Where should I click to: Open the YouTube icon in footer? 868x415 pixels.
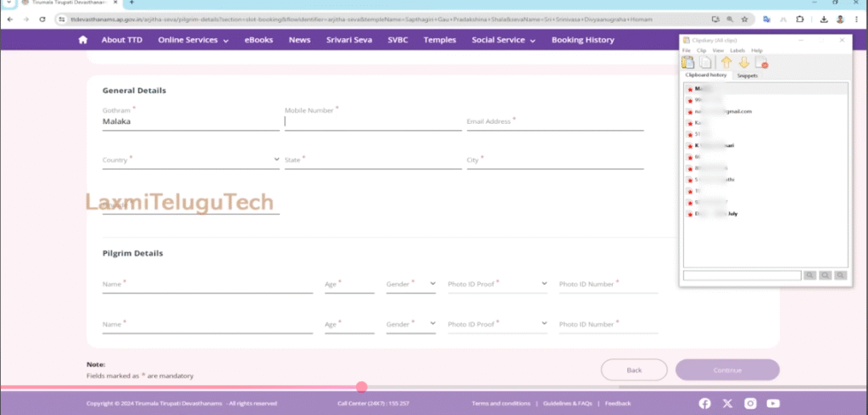[x=772, y=403]
